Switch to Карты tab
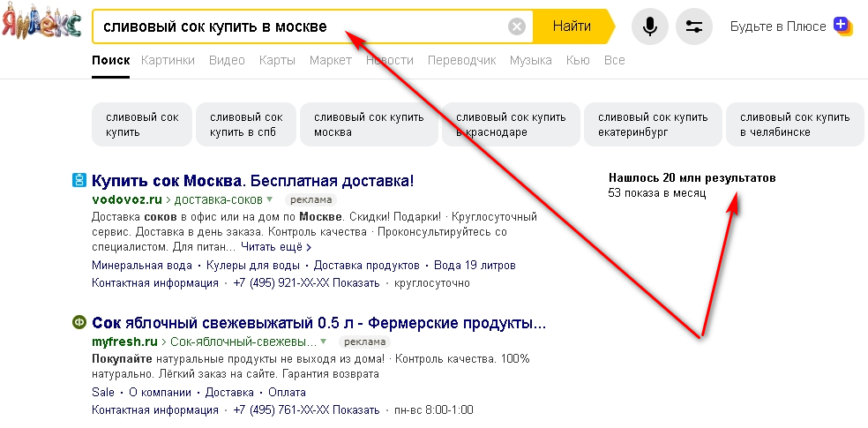The image size is (868, 428). click(x=277, y=60)
